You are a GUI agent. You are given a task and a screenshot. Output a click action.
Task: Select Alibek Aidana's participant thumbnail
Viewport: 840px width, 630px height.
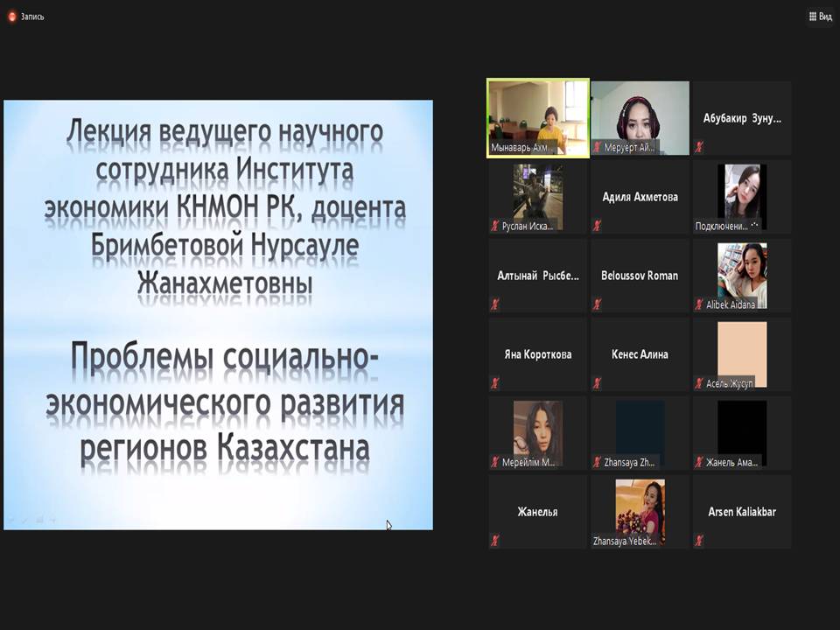point(742,273)
